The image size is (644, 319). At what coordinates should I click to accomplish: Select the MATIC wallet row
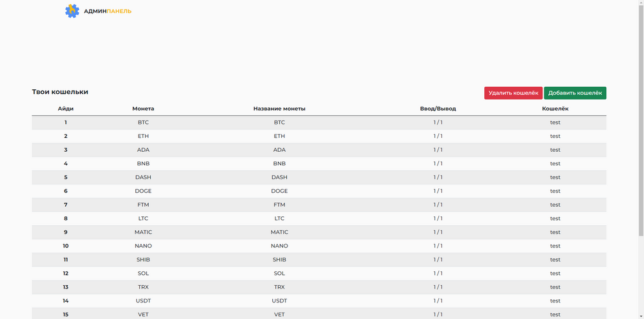[x=319, y=232]
